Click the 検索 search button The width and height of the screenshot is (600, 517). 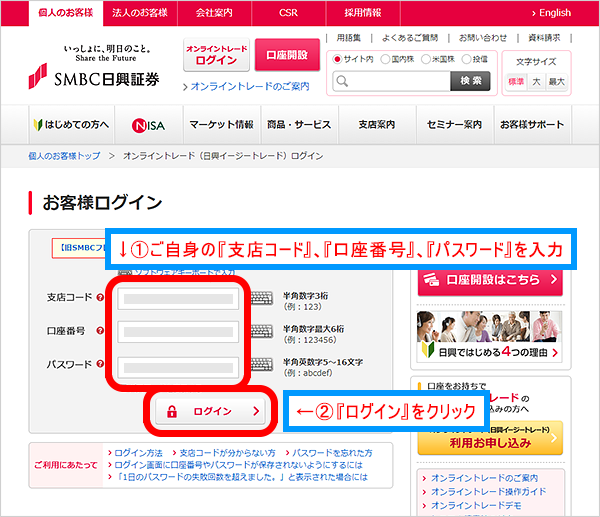coord(470,81)
